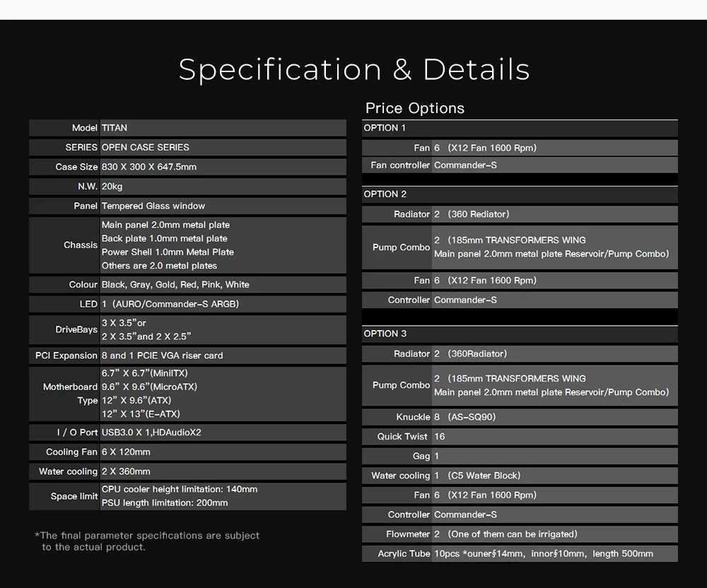Select the PCI Expansion riser card value
Image resolution: width=707 pixels, height=588 pixels.
tap(162, 355)
